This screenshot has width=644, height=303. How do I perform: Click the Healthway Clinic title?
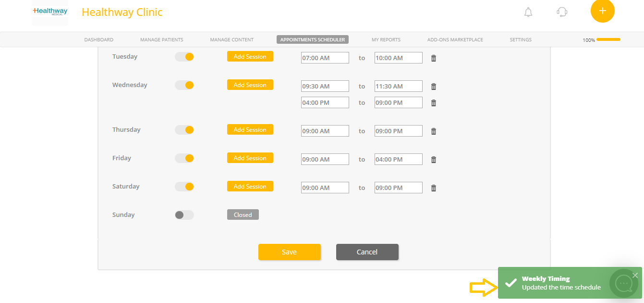pyautogui.click(x=122, y=12)
